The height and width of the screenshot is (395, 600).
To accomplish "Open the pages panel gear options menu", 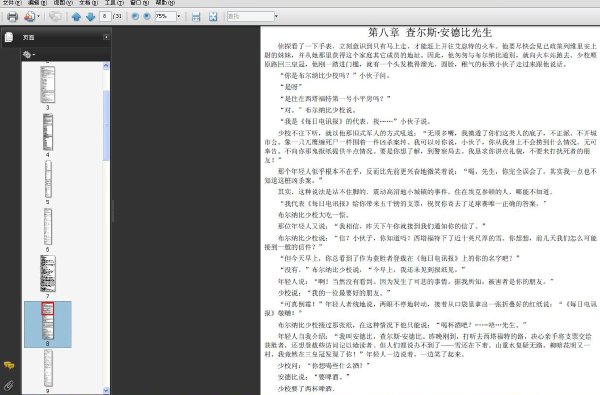I will coord(29,54).
